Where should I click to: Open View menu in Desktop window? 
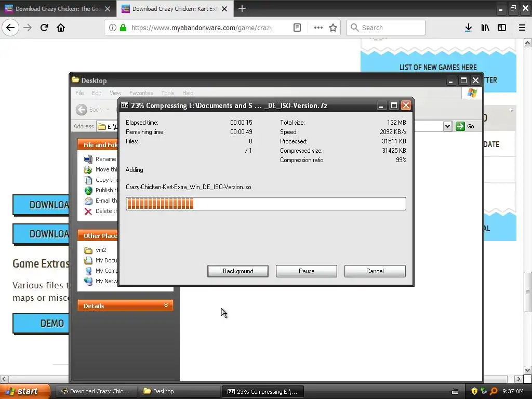coord(115,93)
